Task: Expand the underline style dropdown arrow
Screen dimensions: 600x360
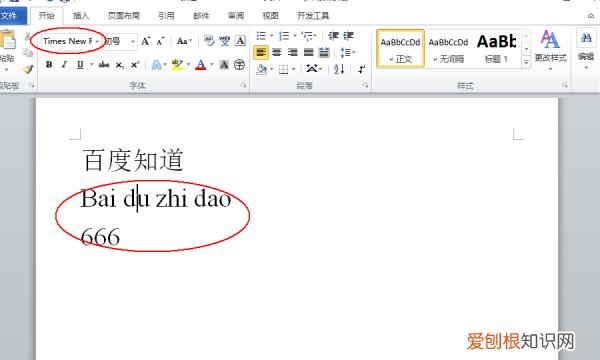Action: click(91, 65)
